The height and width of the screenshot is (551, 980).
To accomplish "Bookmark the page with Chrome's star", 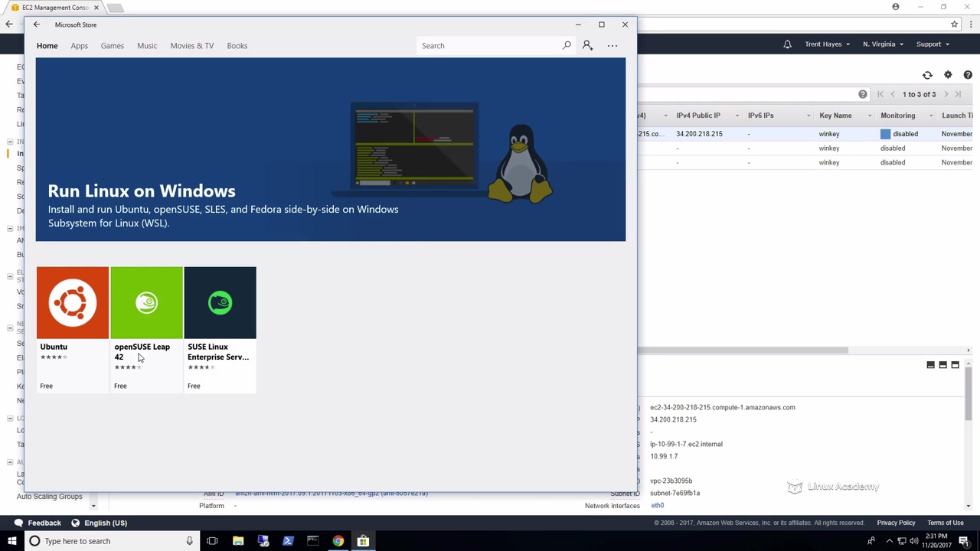I will click(x=954, y=24).
